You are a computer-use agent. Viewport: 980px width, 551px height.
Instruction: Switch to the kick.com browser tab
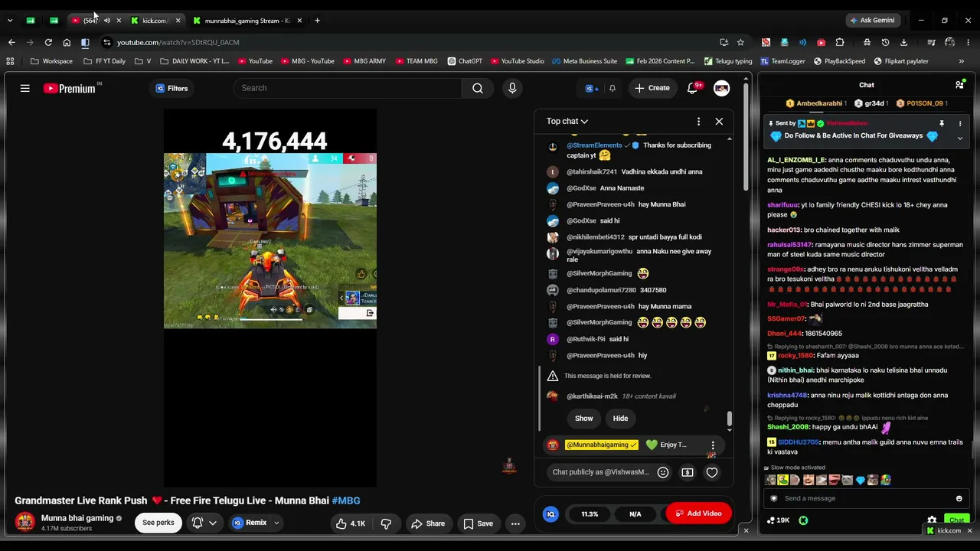(x=156, y=21)
